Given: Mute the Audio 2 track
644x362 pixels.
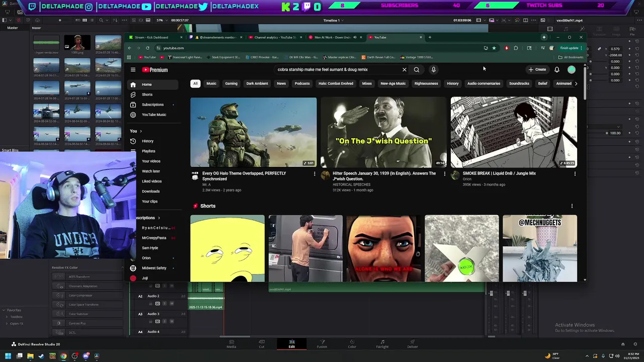Looking at the screenshot, I should [172, 304].
